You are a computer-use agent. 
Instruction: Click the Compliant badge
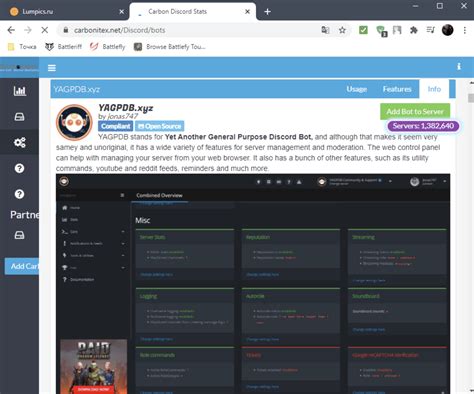pyautogui.click(x=116, y=126)
